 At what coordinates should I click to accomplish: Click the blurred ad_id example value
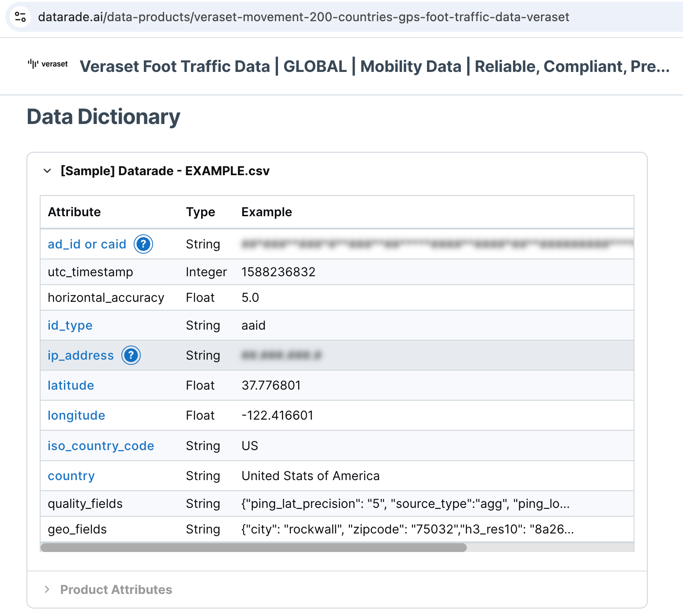click(437, 244)
